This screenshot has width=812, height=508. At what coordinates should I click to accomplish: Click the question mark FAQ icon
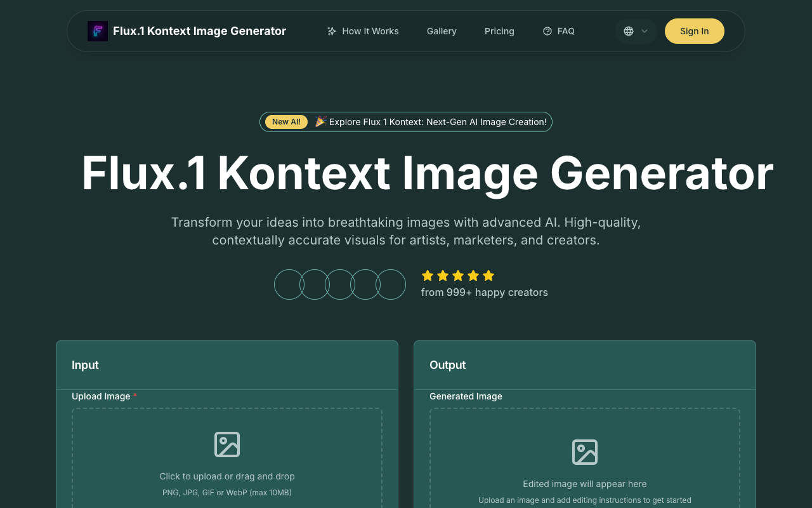pos(547,31)
